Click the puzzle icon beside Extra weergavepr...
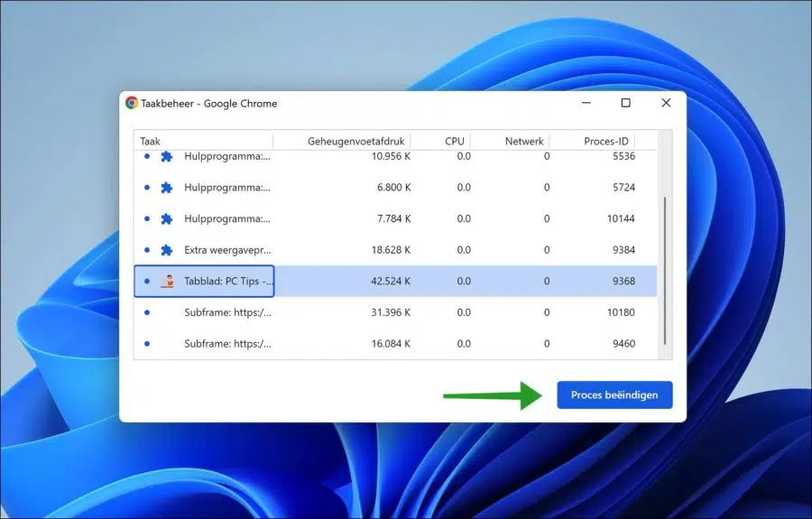The image size is (812, 519). click(166, 250)
